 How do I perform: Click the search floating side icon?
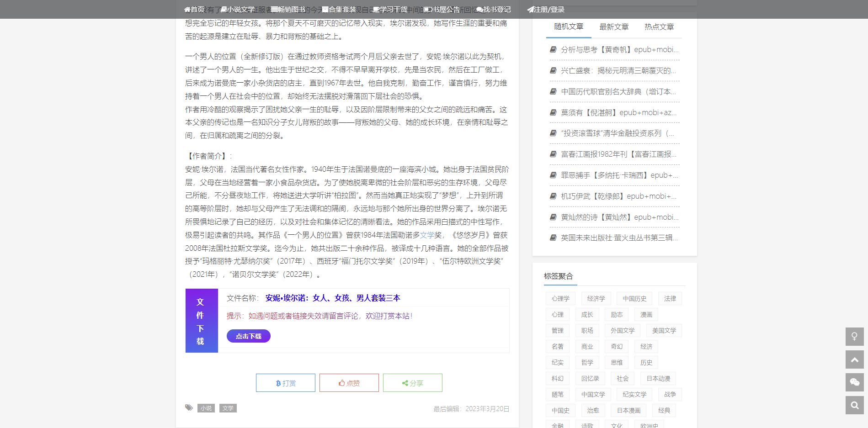[854, 405]
